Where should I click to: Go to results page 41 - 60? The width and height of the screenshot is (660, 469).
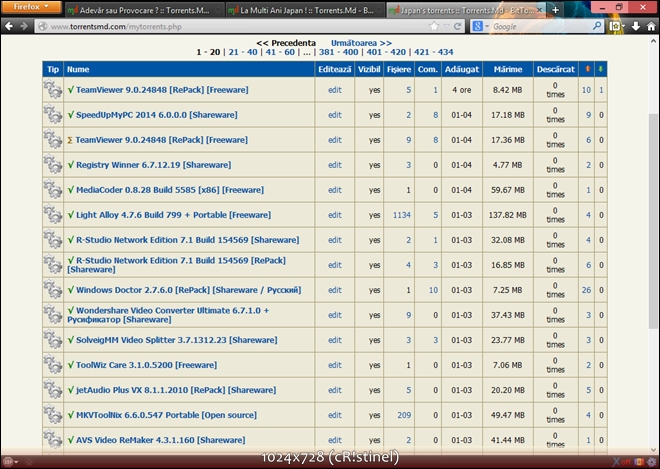click(280, 52)
